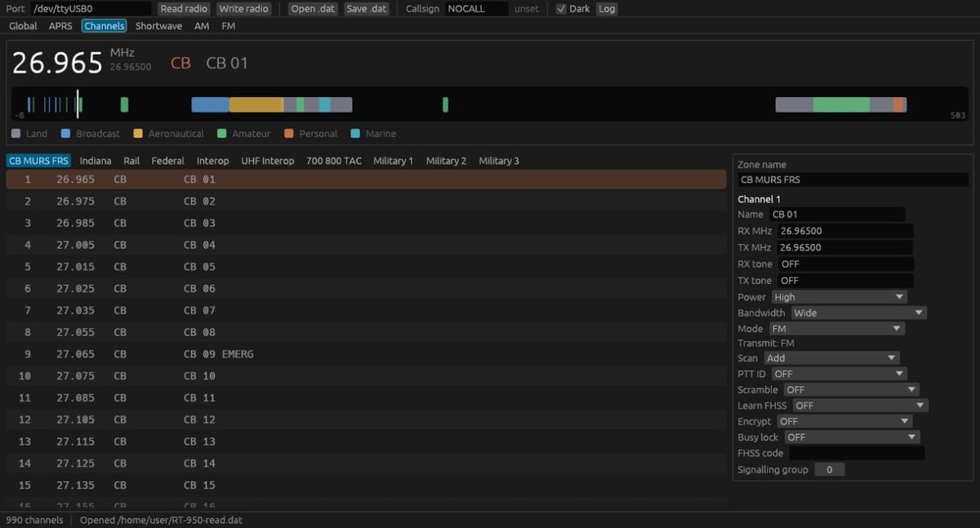Click the 990 channels status text

[x=34, y=520]
